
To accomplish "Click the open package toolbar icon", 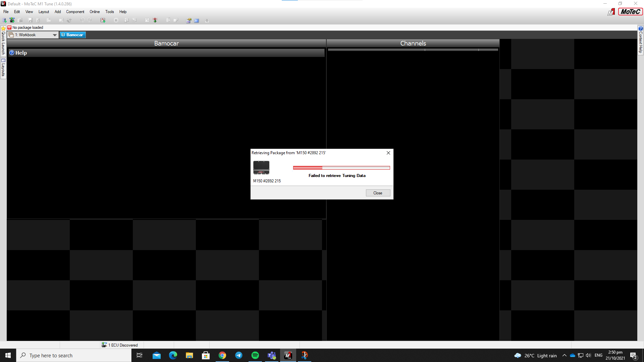I will click(x=4, y=20).
